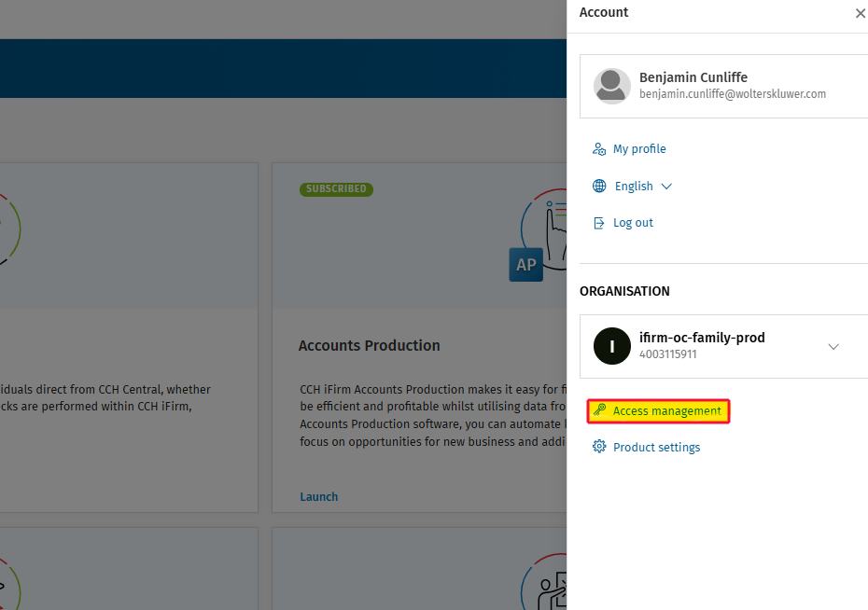This screenshot has height=610, width=868.
Task: Launch Accounts Production
Action: [319, 496]
